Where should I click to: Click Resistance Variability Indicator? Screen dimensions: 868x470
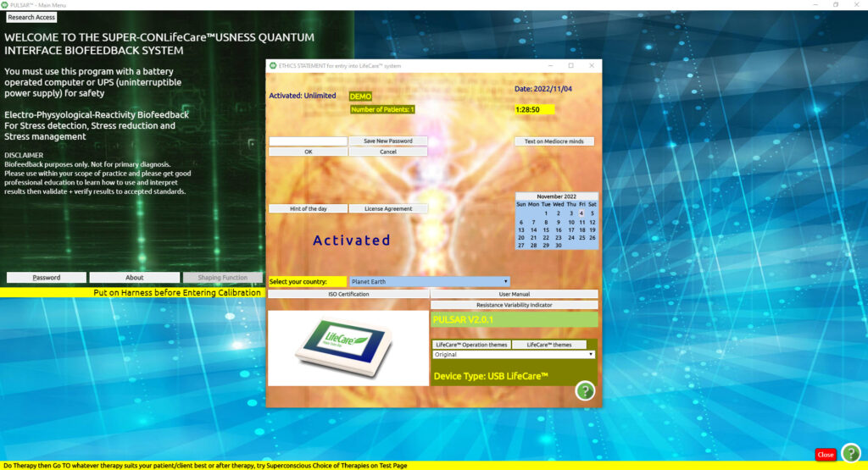pos(514,305)
